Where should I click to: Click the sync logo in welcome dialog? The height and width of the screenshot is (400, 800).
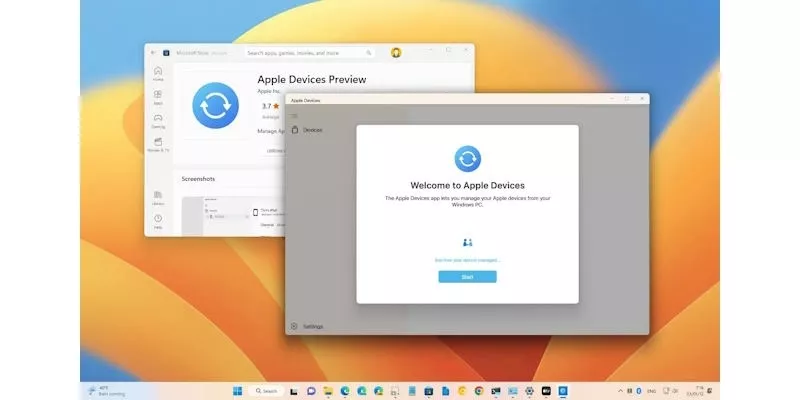[467, 159]
